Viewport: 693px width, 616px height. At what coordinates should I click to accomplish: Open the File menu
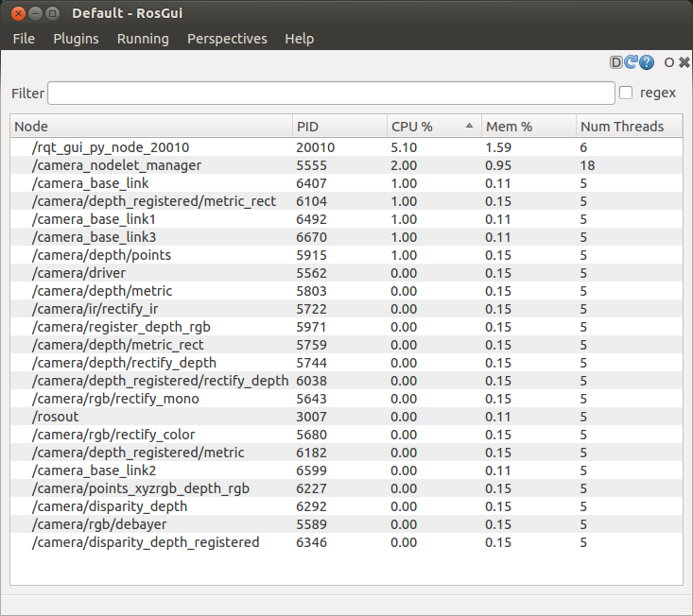[24, 39]
